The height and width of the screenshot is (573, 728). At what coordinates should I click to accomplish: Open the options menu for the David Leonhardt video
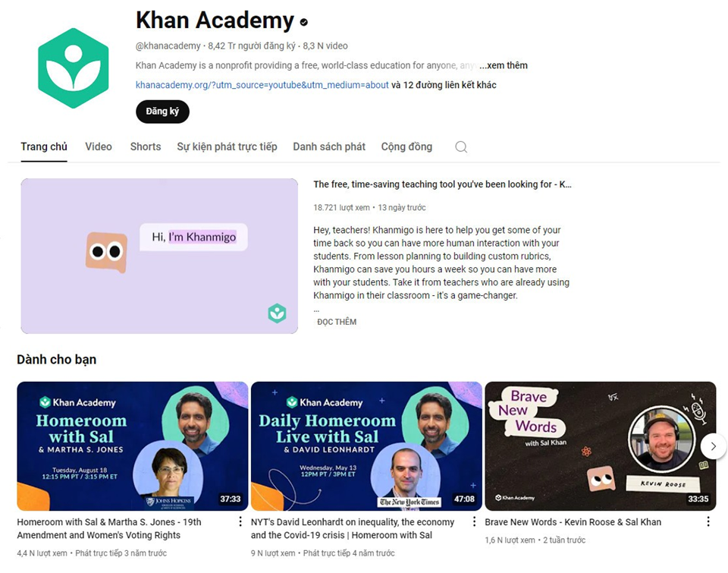[x=474, y=522]
